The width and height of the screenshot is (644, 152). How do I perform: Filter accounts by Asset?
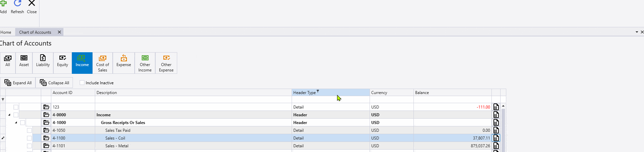point(24,63)
